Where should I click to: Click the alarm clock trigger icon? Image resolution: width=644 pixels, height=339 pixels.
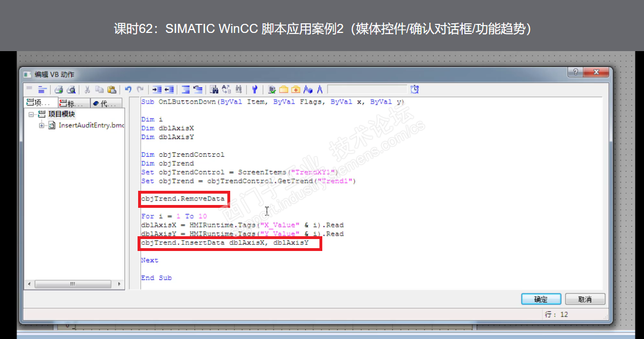(415, 90)
